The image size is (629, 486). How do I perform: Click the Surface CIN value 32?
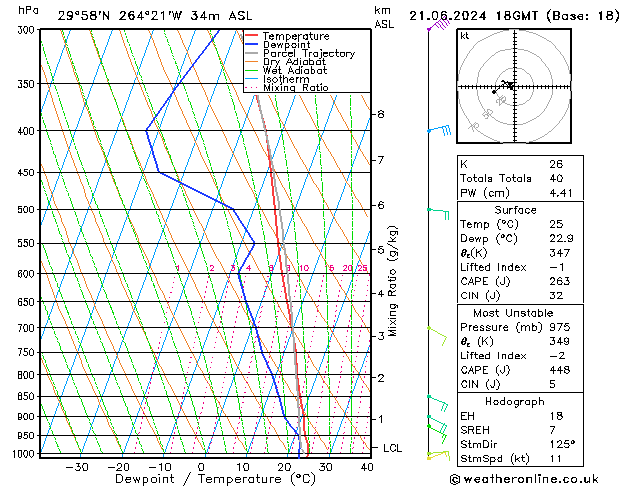pos(556,296)
